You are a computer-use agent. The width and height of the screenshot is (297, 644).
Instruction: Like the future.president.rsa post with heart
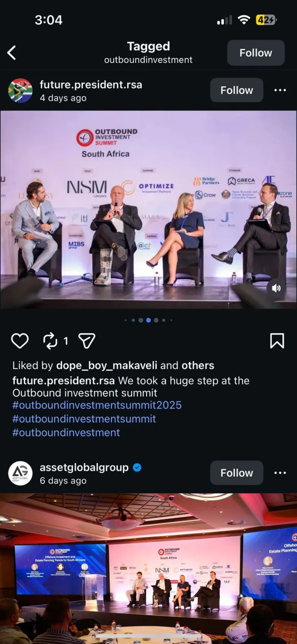pyautogui.click(x=20, y=341)
